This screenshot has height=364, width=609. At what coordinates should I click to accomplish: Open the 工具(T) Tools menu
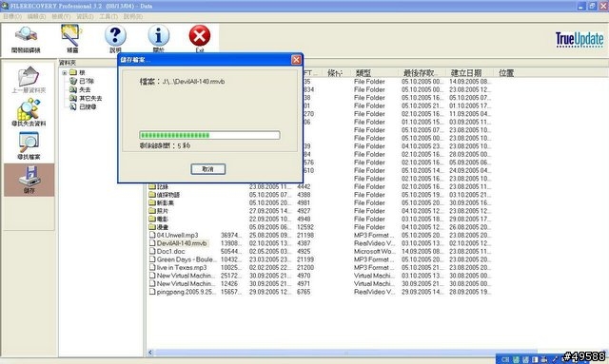click(108, 16)
